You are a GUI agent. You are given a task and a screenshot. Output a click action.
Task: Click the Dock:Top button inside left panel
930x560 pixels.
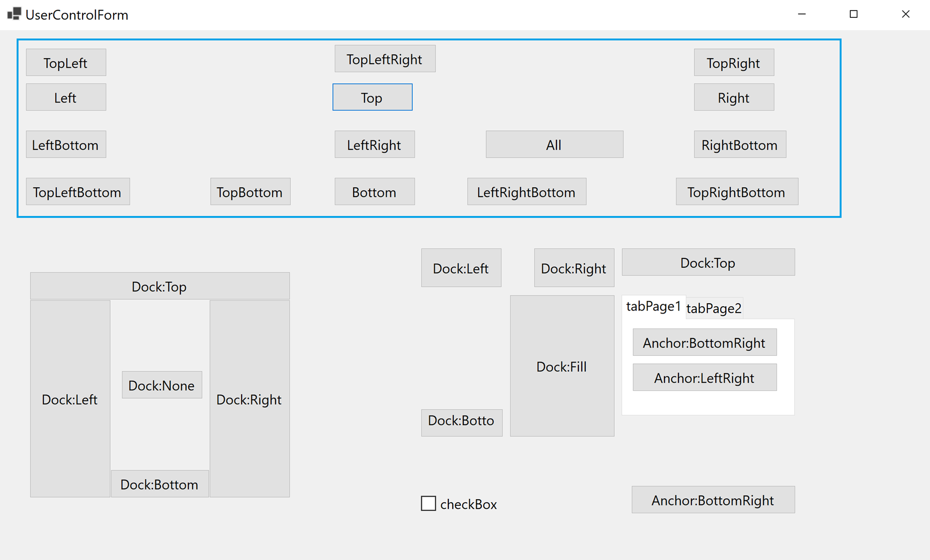coord(159,286)
